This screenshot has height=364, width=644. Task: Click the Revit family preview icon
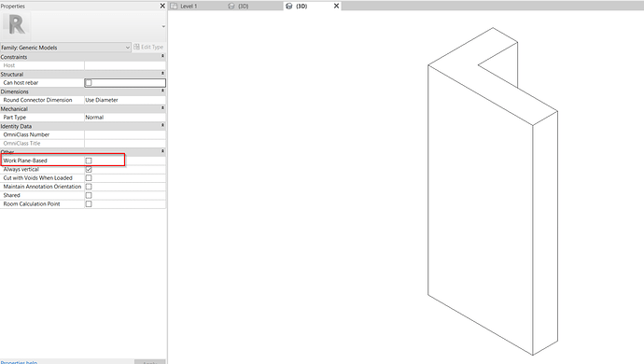pyautogui.click(x=17, y=25)
